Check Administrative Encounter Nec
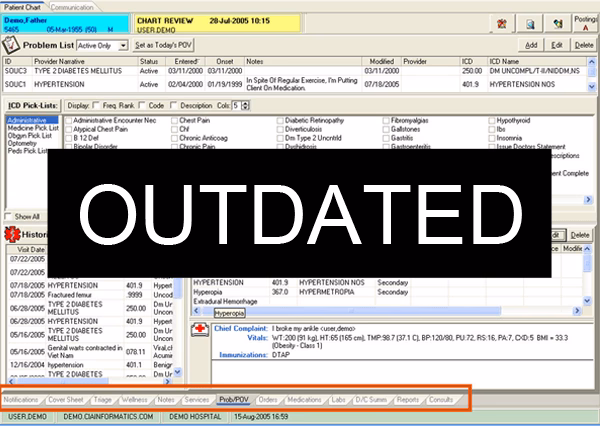This screenshot has height=428, width=600. pos(68,120)
